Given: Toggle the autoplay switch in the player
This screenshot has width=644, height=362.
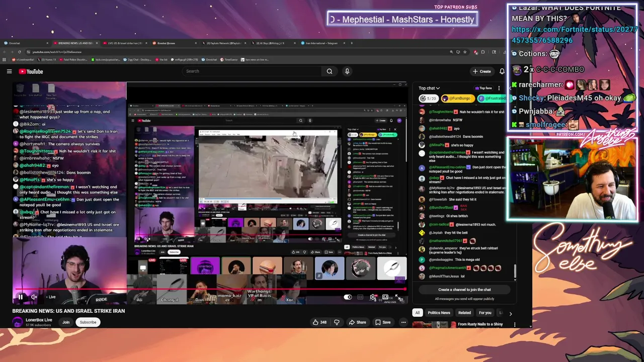Looking at the screenshot, I should click(x=348, y=297).
